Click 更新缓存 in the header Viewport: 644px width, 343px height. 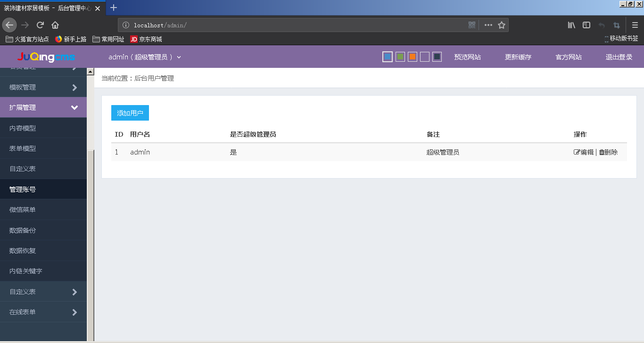[518, 57]
